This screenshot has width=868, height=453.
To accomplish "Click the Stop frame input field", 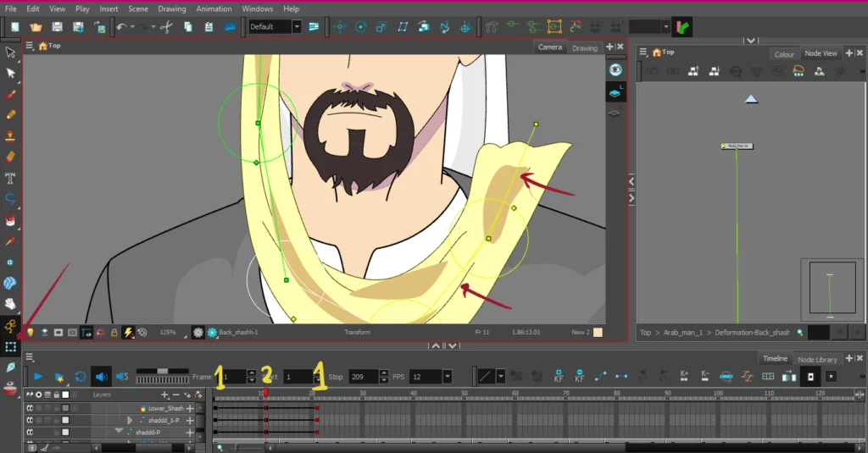I will [x=363, y=377].
